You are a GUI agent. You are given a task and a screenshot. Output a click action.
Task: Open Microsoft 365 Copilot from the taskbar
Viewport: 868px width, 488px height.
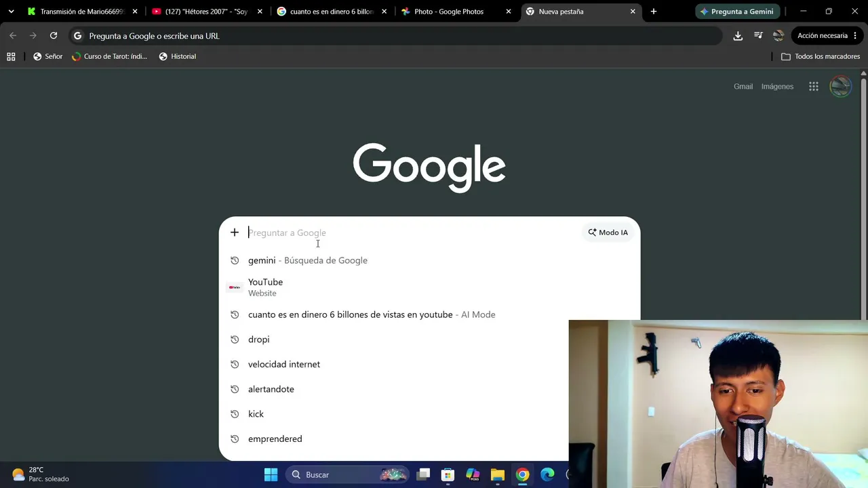tap(473, 474)
